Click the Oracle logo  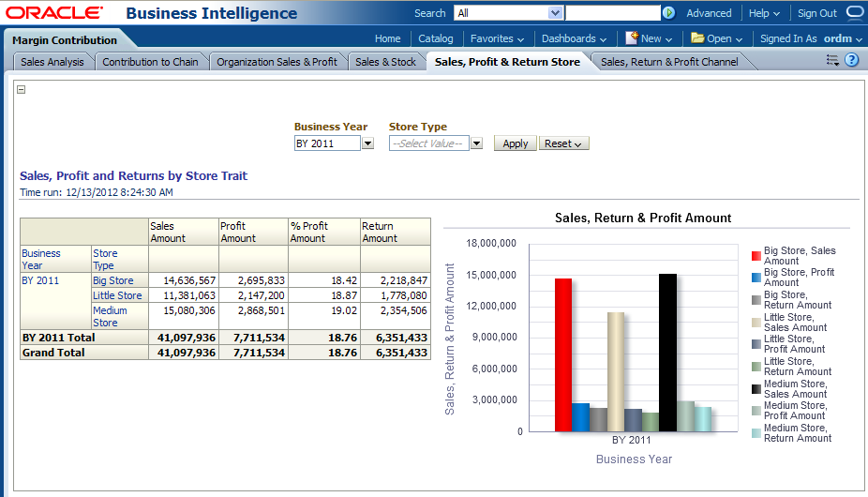(53, 13)
